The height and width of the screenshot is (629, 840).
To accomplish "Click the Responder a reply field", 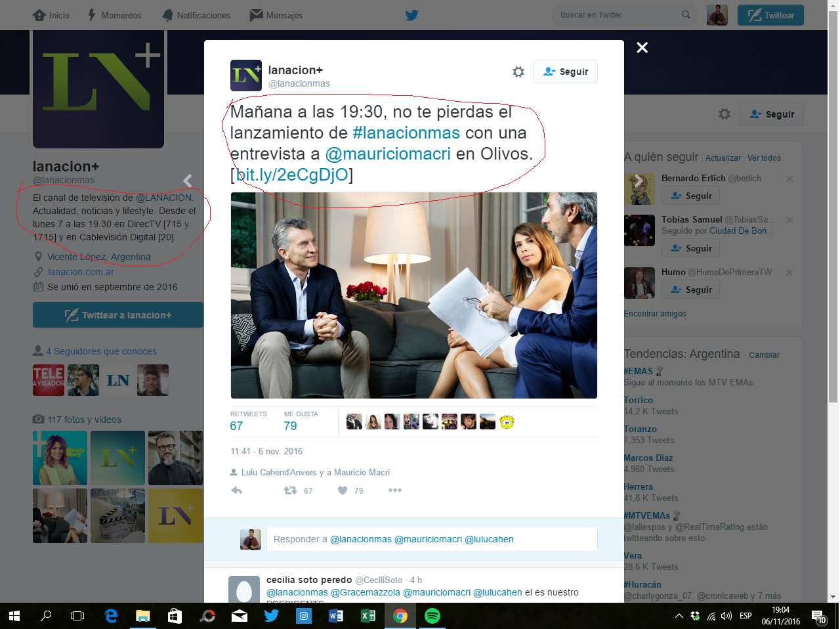I will [433, 539].
